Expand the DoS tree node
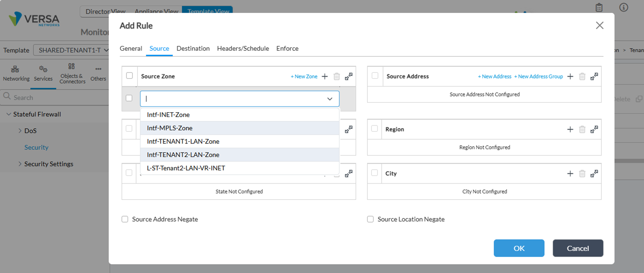Viewport: 644px width, 273px height. click(x=20, y=130)
